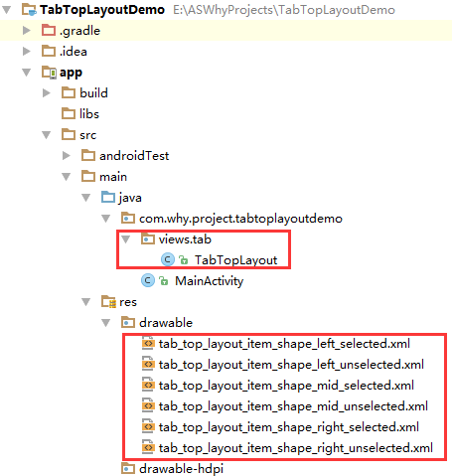Viewport: 452px width, 476px height.
Task: Select tab_top_layout_item_shape_mid_unselected.xml
Action: 293,406
